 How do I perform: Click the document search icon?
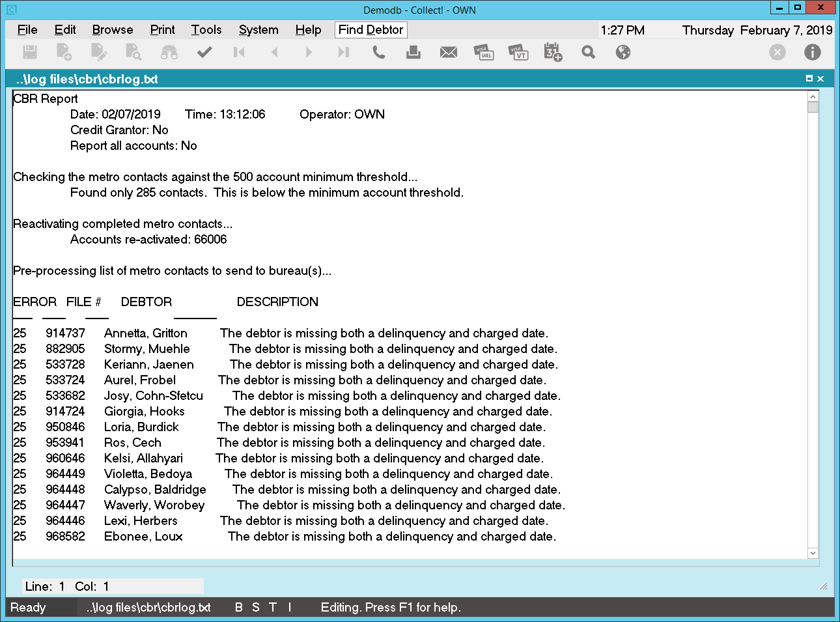tap(133, 52)
